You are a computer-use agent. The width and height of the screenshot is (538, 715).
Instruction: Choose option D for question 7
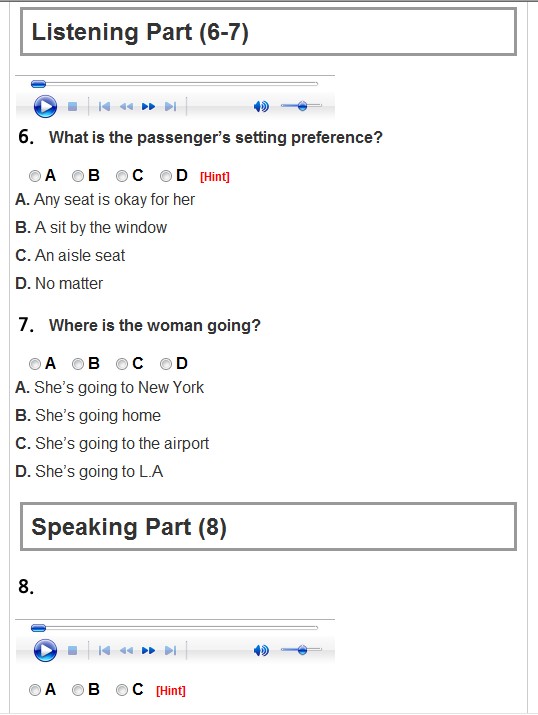point(166,364)
